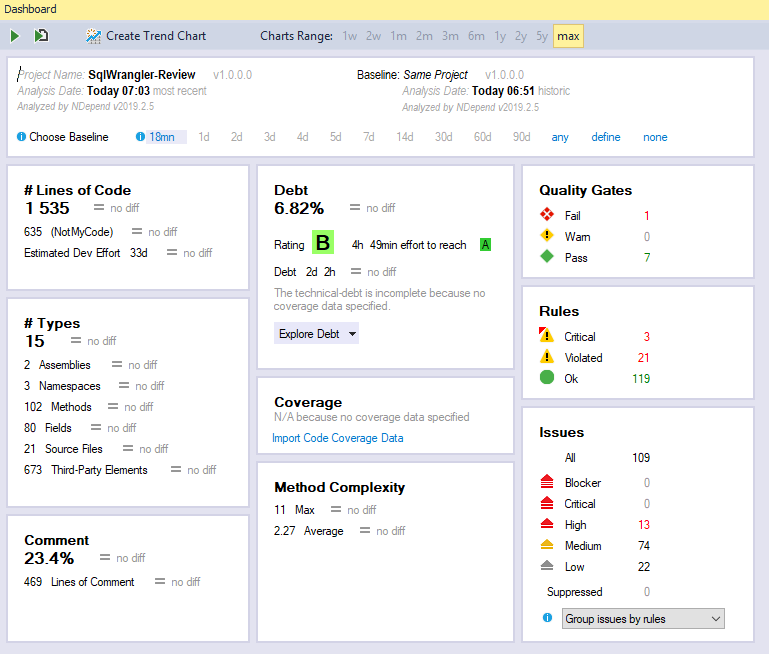
Task: Click the green Ok rules circle icon
Action: coord(547,378)
